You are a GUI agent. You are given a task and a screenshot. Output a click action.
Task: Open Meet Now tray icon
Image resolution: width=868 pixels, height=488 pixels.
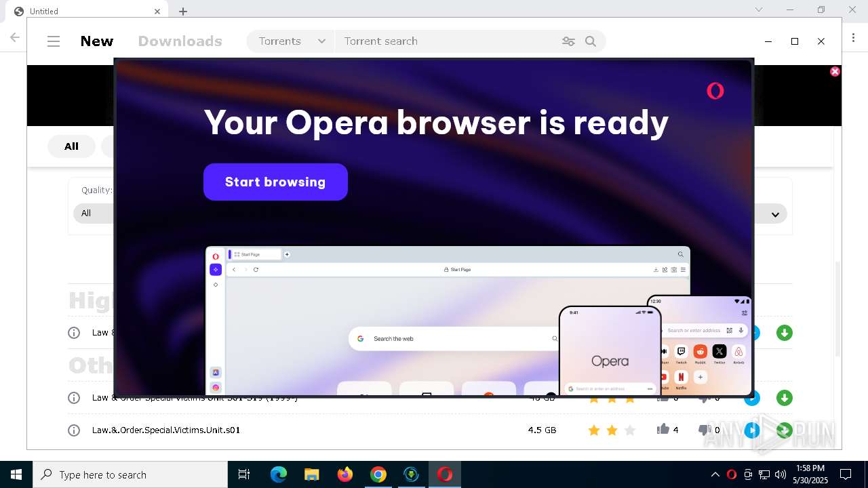click(x=748, y=474)
